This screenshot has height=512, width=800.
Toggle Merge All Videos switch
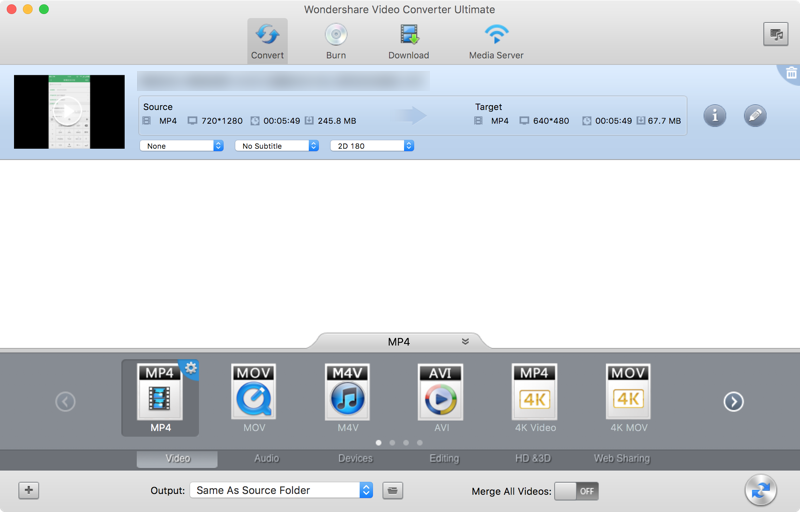click(577, 491)
